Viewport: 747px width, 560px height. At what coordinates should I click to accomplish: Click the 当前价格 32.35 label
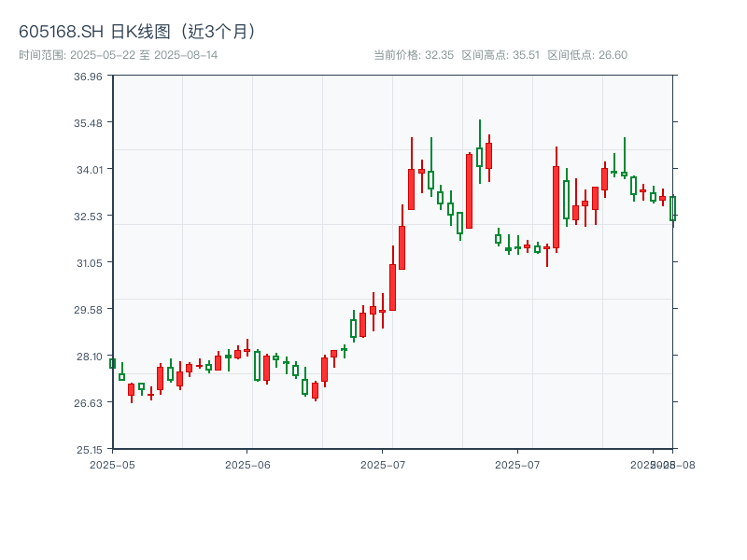413,55
